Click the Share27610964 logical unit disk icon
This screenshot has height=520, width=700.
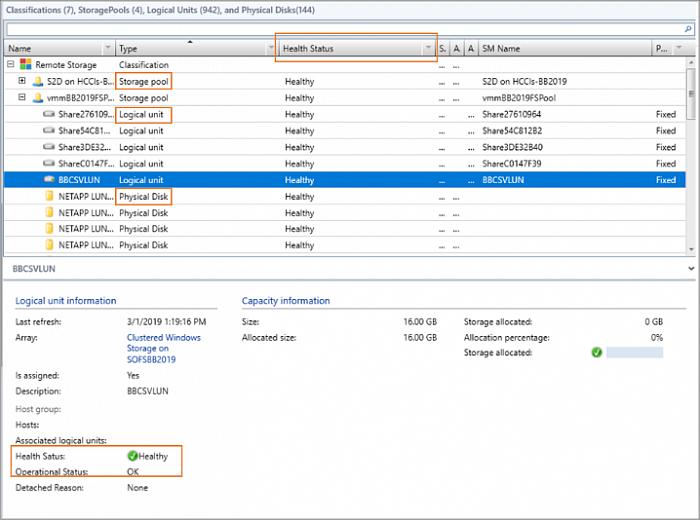(x=49, y=115)
